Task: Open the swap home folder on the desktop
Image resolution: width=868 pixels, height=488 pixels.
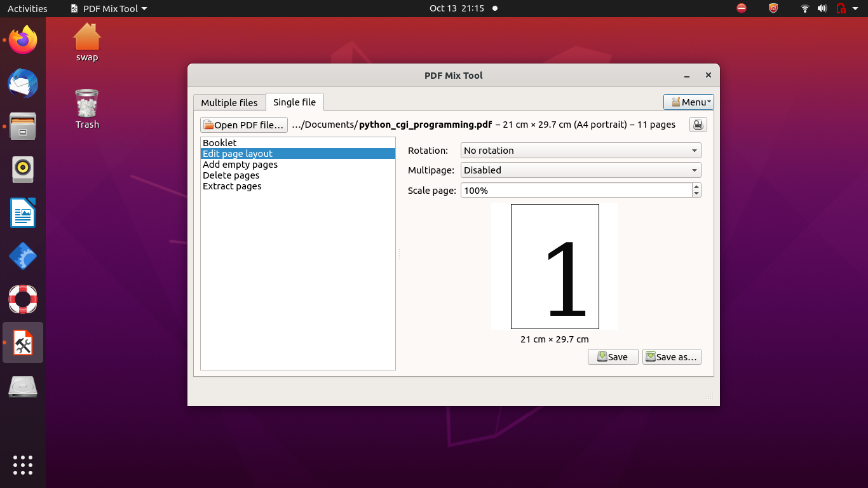Action: coord(87,43)
